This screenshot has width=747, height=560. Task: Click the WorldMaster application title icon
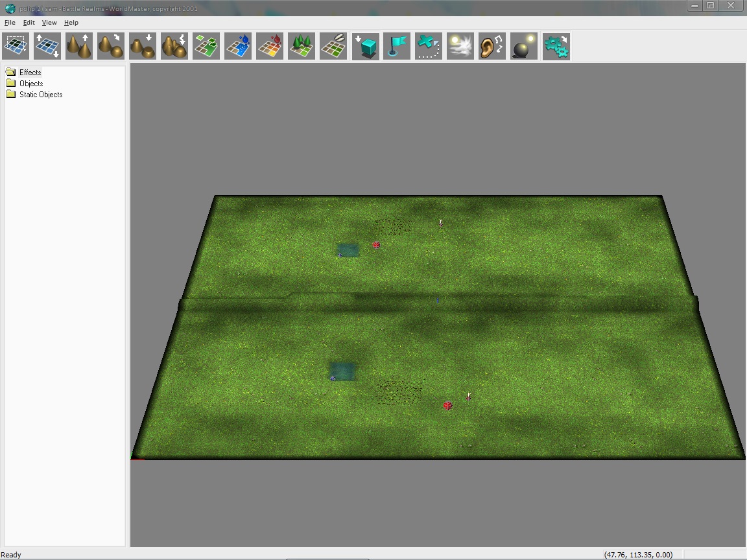[10, 8]
